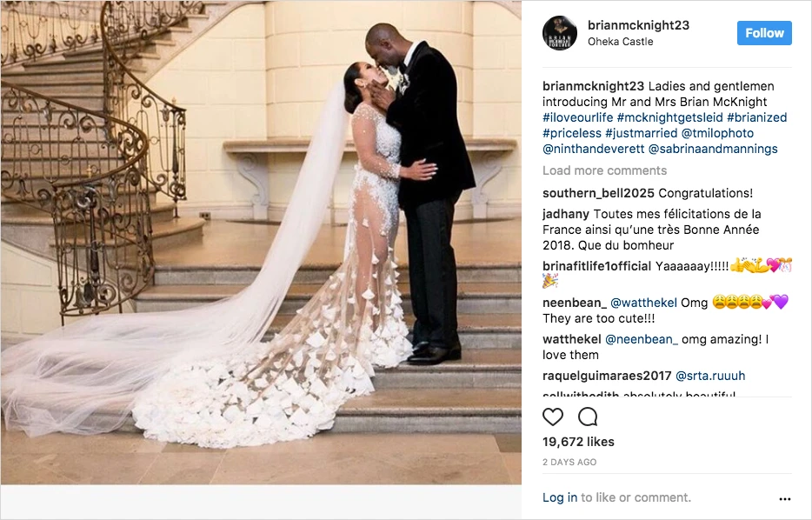
Task: Visit the @sabrinaandmannings mention
Action: coord(713,150)
